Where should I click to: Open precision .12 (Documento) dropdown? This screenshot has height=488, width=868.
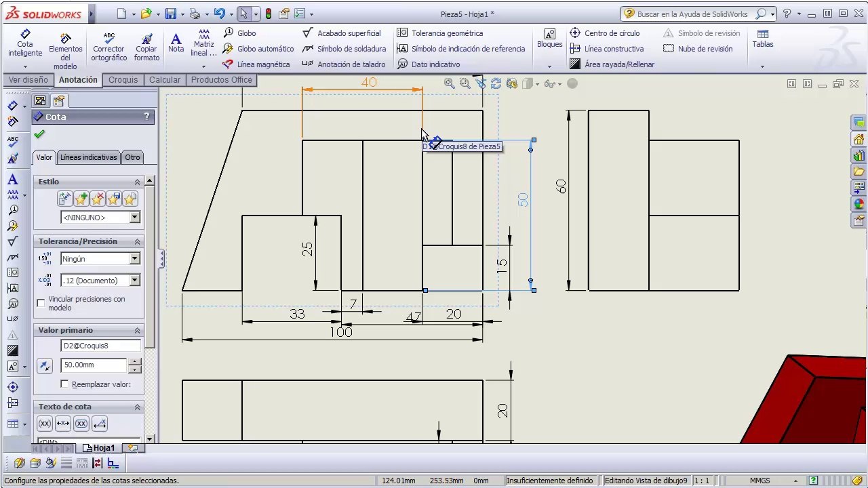coord(134,280)
